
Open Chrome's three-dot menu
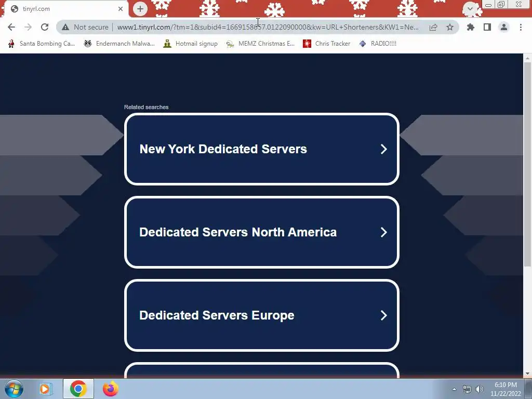[x=521, y=27]
